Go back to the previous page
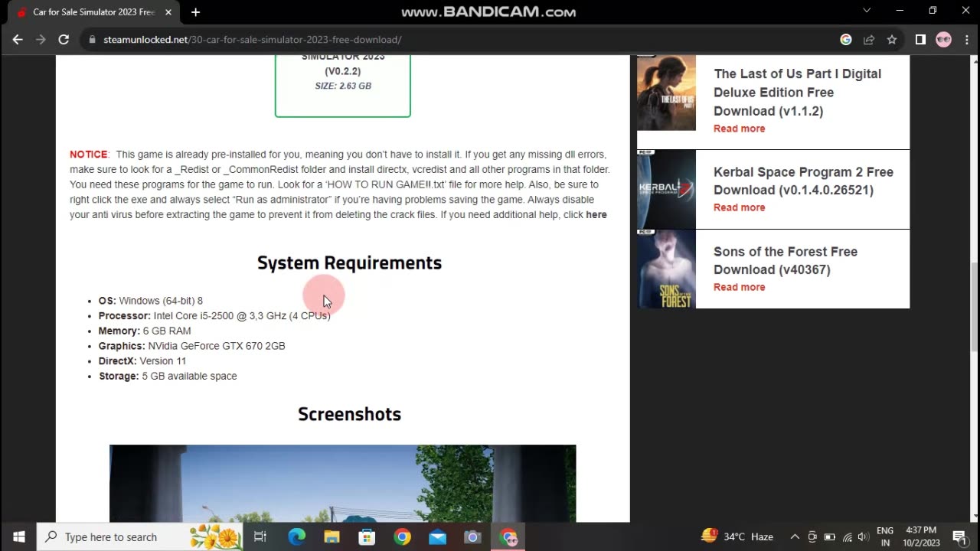 pos(18,39)
